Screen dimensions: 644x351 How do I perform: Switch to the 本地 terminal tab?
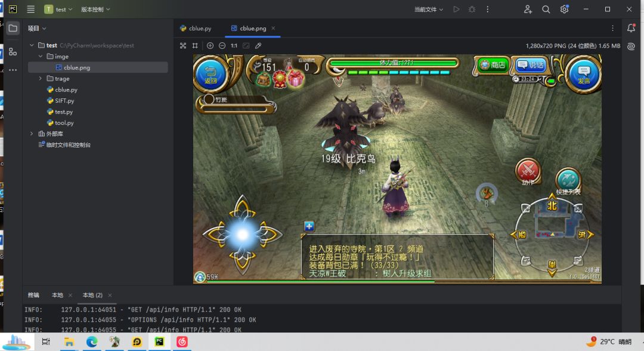[x=57, y=295]
